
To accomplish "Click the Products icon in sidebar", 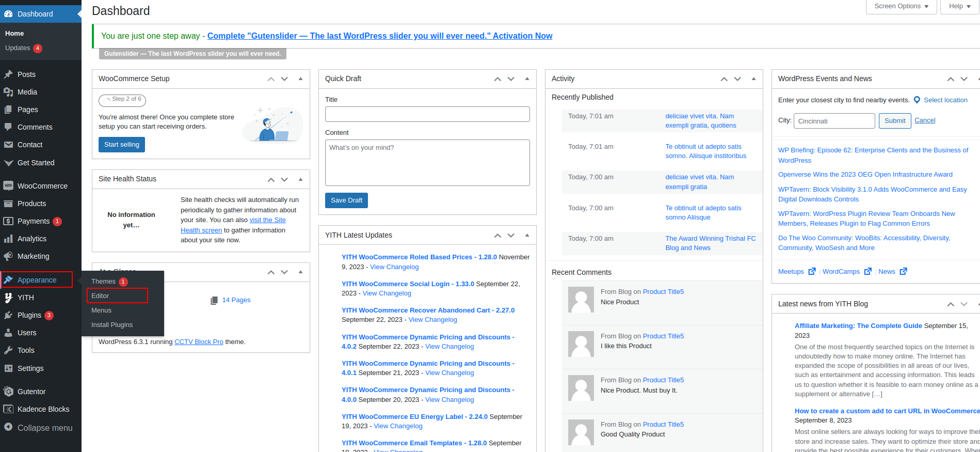I will (8, 204).
